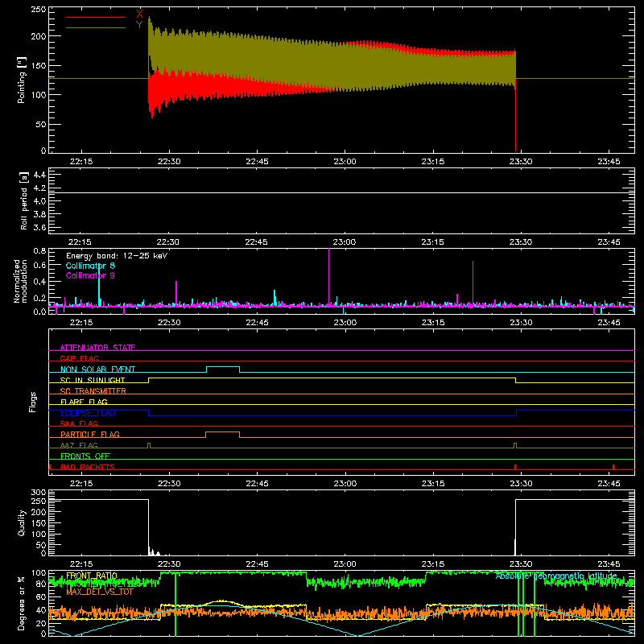
Task: Select the SC_IN_SUNLIGHT flag label
Action: (93, 380)
